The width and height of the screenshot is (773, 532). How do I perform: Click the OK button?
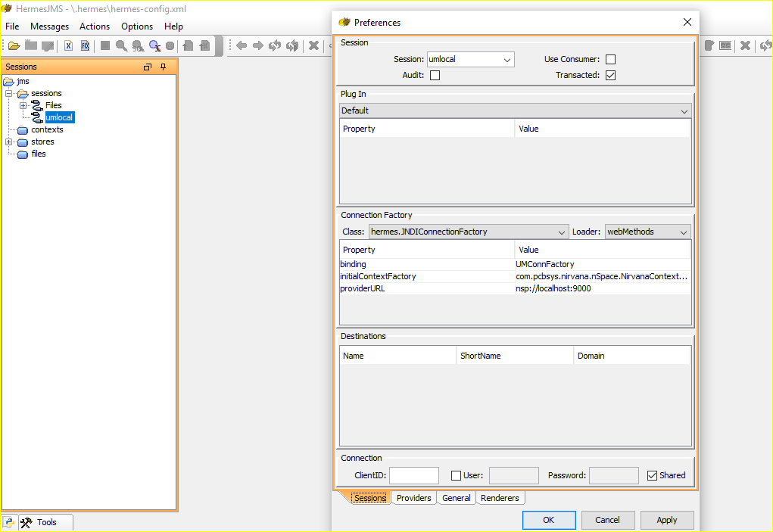pos(549,520)
